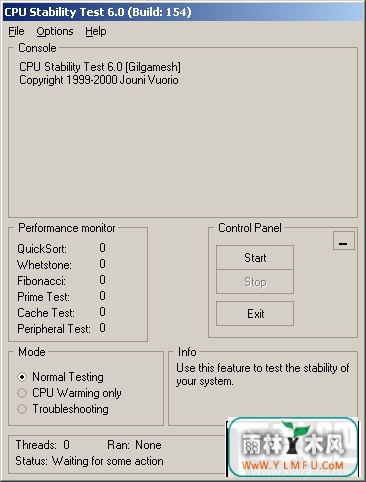Click the 'Copyright 1999-2000 Jouni Vuorio' console line

99,80
